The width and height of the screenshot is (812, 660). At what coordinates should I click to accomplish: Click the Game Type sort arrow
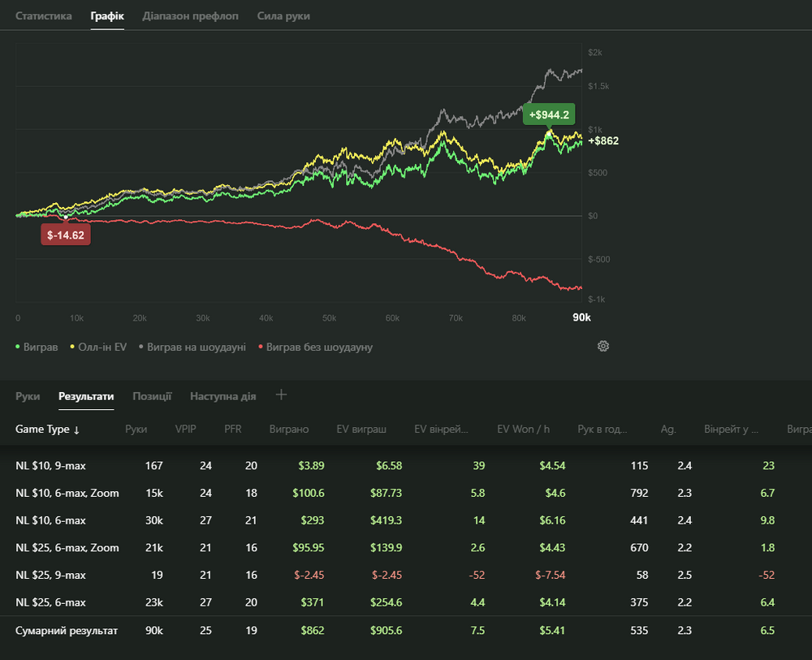tap(76, 430)
